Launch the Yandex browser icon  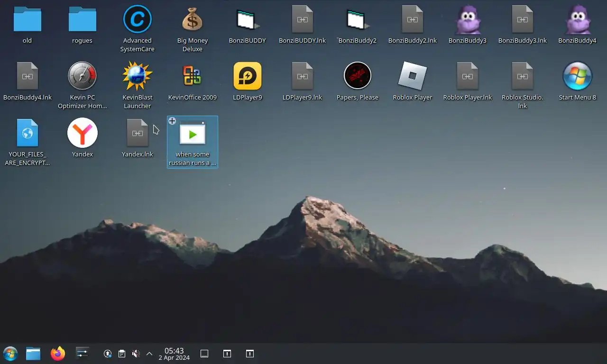pyautogui.click(x=82, y=133)
